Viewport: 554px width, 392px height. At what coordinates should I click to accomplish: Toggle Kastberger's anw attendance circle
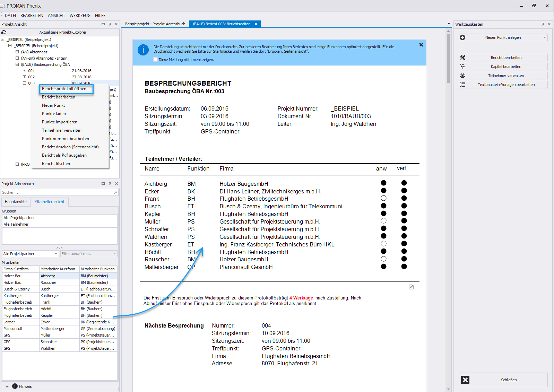click(383, 244)
